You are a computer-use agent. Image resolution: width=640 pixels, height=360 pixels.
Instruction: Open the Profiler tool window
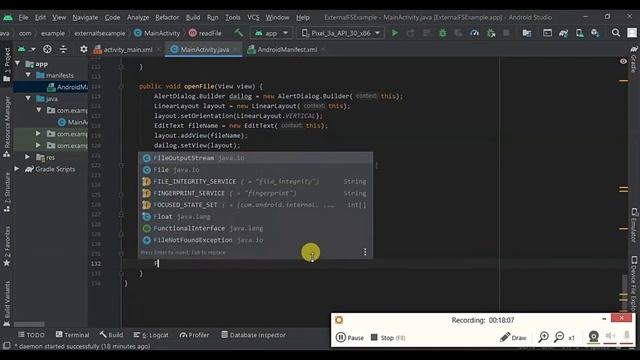click(x=194, y=335)
